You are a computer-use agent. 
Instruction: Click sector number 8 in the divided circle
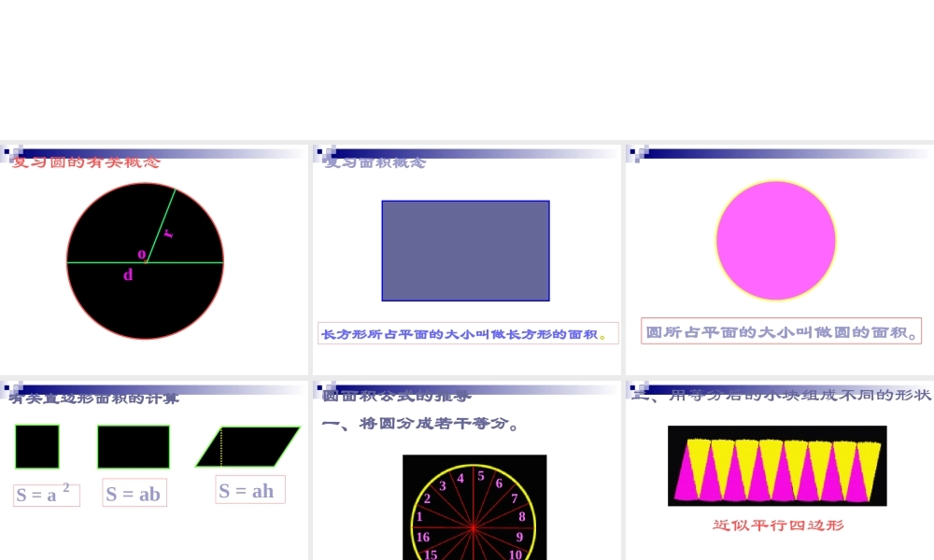[522, 516]
